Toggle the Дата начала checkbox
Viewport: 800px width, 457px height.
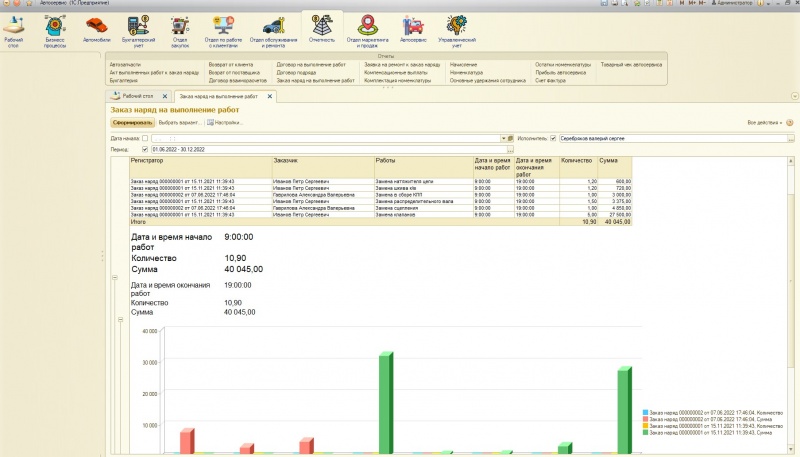(x=145, y=138)
